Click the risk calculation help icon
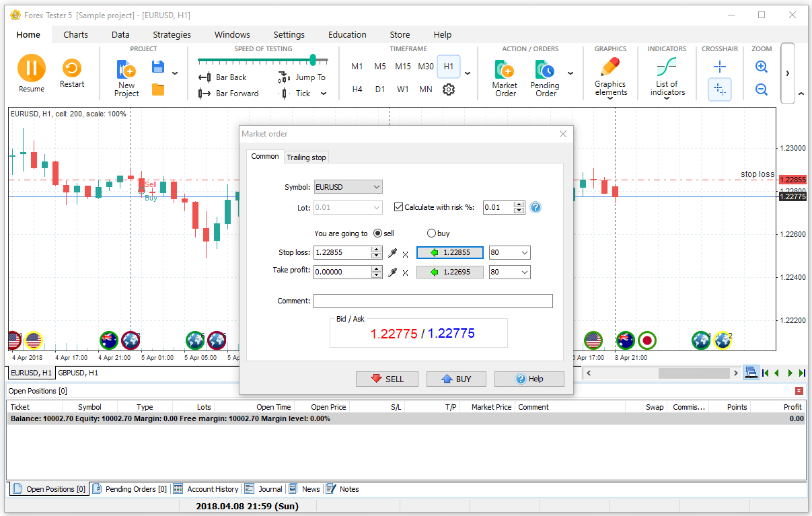The width and height of the screenshot is (812, 516). [x=536, y=207]
